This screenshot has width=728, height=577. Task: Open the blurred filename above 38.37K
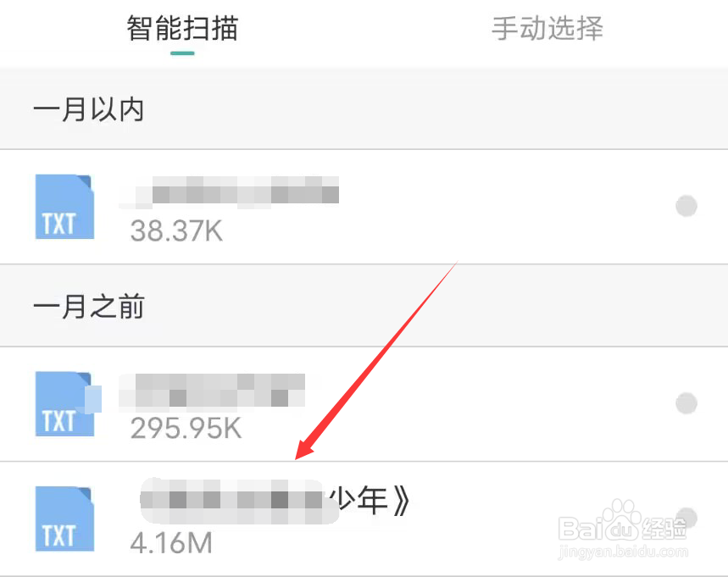coord(230,191)
